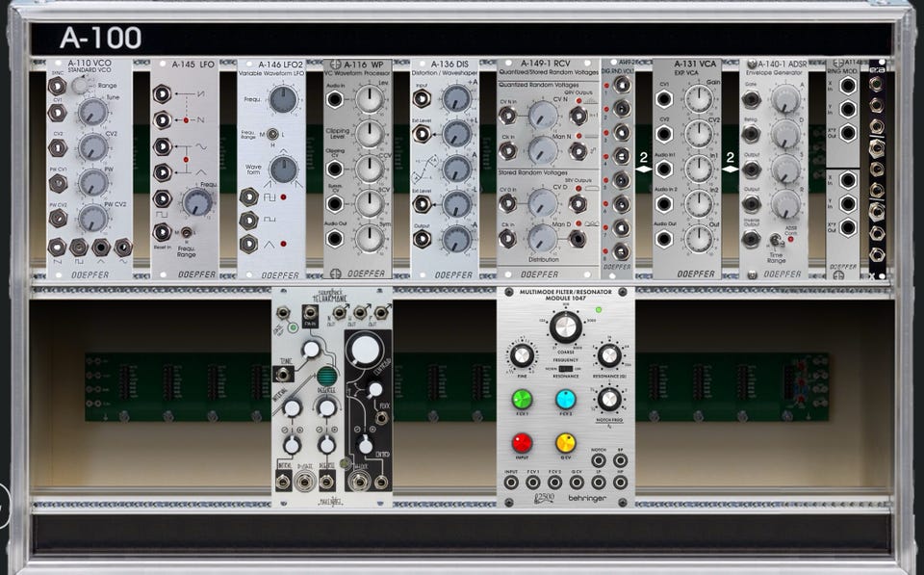Screen dimensions: 924x575
Task: Click the CV D In jack on A-149-1 RCV
Action: [507, 204]
